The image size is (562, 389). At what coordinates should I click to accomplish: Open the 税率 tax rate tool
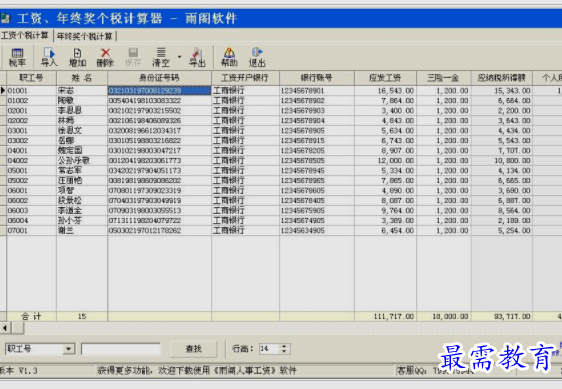pyautogui.click(x=17, y=57)
